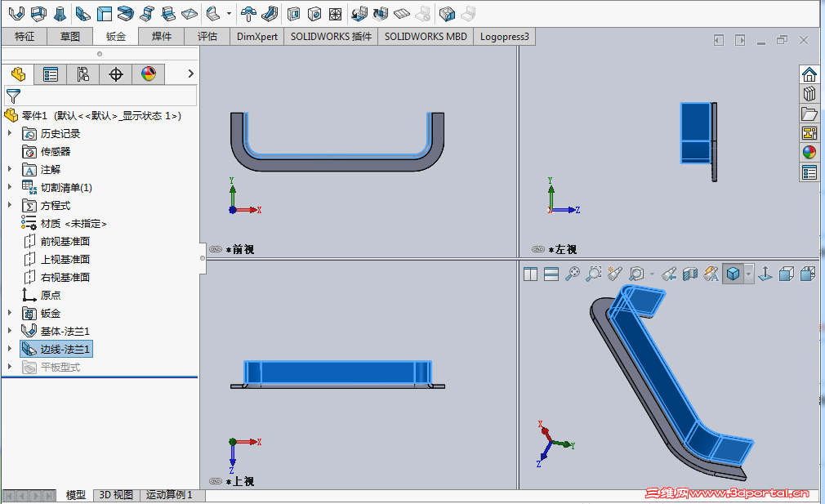825x504 pixels.
Task: Expand the 注解 tree node
Action: pos(10,169)
